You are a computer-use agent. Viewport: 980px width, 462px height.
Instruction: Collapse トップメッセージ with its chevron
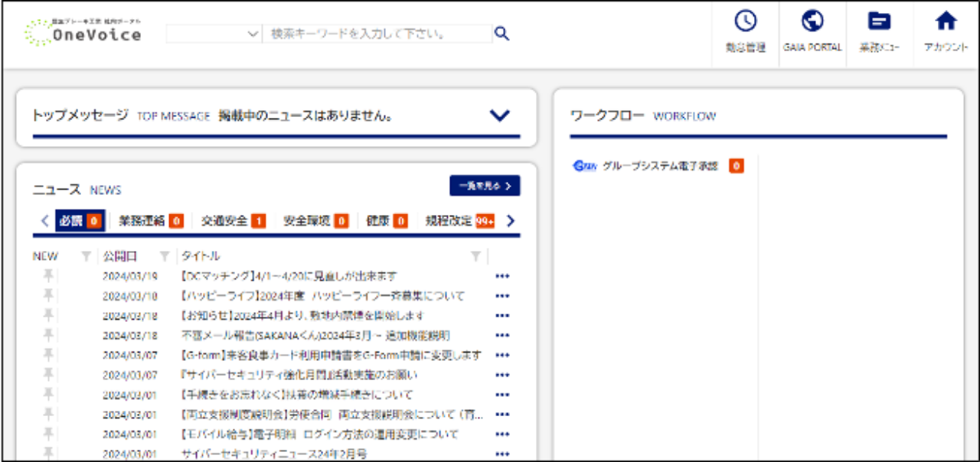[500, 115]
